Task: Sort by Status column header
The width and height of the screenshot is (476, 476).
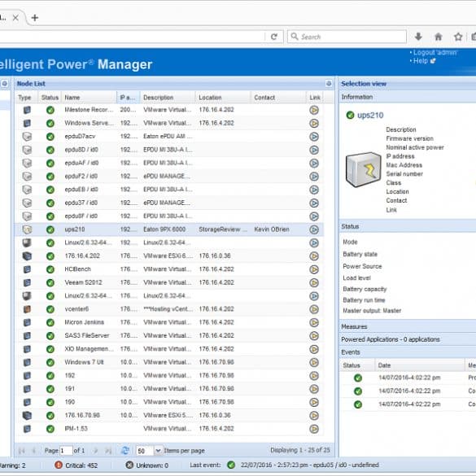Action: (x=50, y=98)
